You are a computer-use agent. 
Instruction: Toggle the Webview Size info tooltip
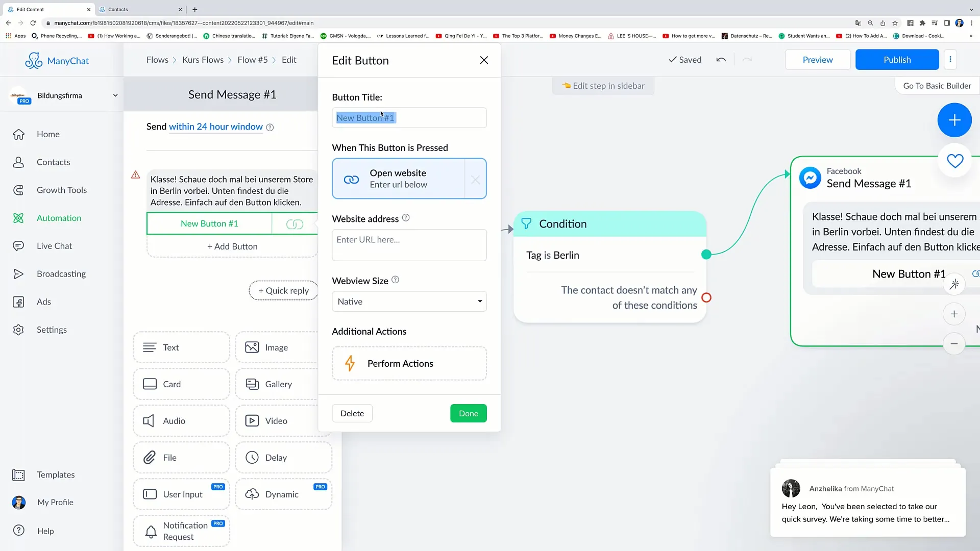[x=395, y=280]
